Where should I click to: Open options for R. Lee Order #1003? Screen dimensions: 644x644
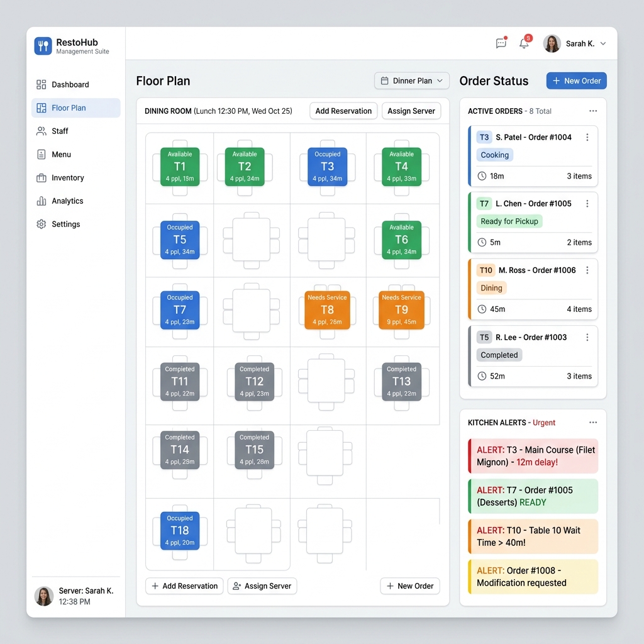coord(587,337)
